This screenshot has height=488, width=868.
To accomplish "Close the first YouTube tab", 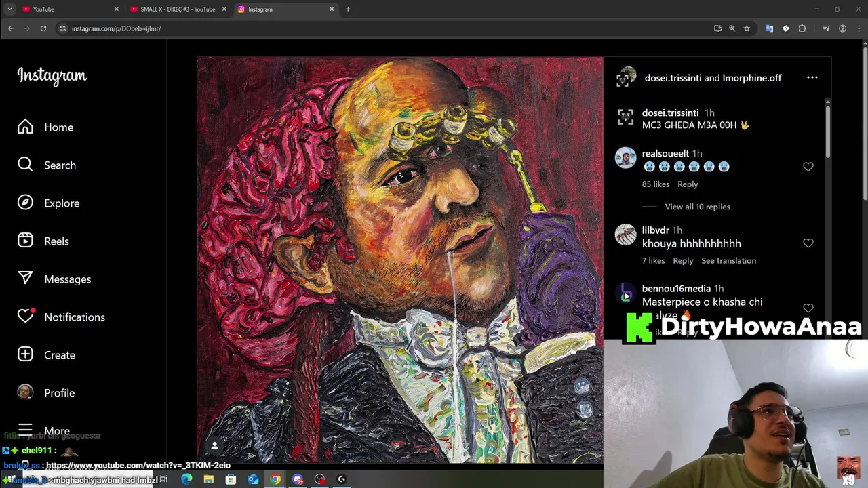I will [x=116, y=9].
